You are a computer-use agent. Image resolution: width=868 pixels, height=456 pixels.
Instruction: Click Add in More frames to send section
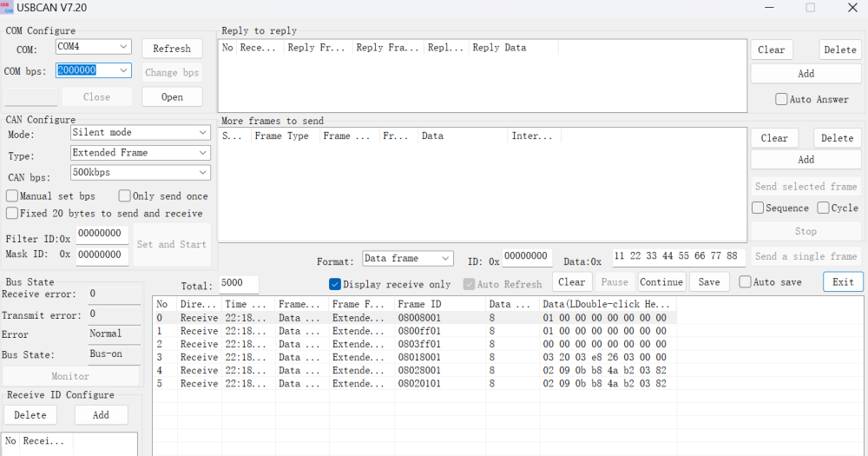point(806,160)
